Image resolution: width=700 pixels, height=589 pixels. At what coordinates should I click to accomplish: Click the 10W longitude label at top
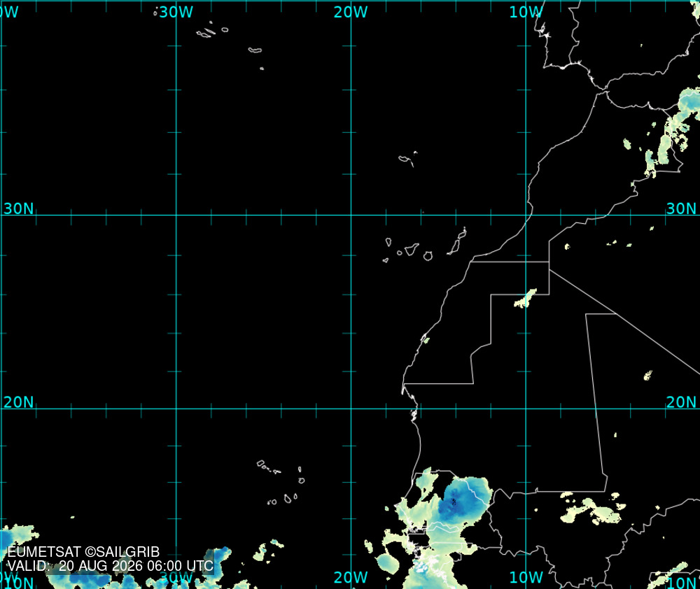pyautogui.click(x=526, y=12)
